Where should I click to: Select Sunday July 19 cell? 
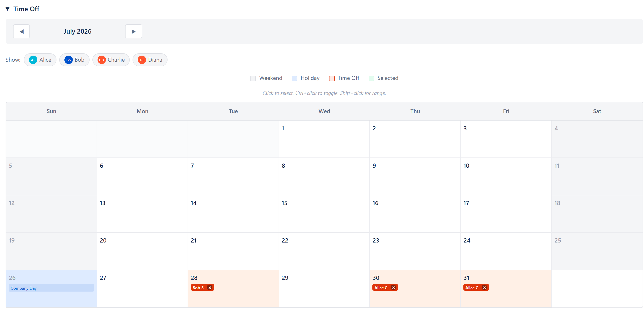51,251
